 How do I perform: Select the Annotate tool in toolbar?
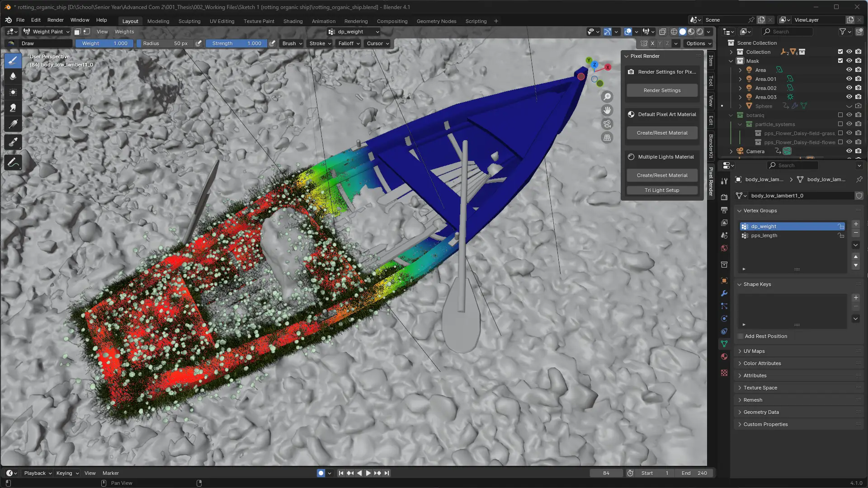click(x=13, y=162)
